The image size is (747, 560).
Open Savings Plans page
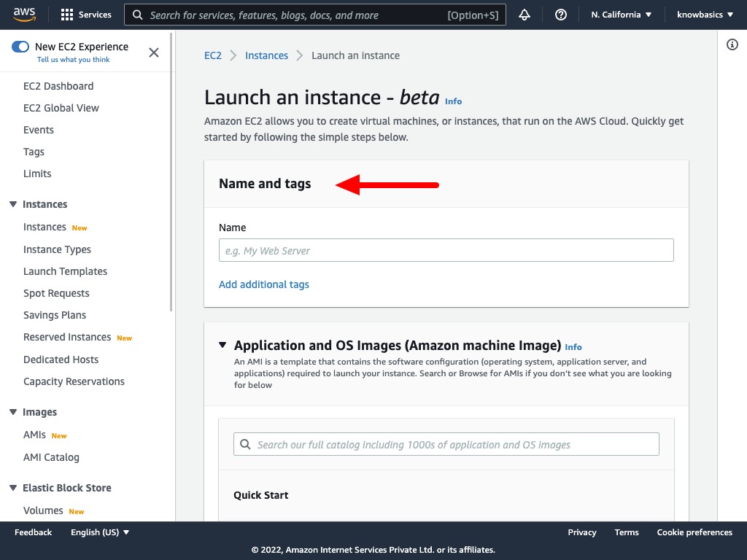pyautogui.click(x=55, y=315)
